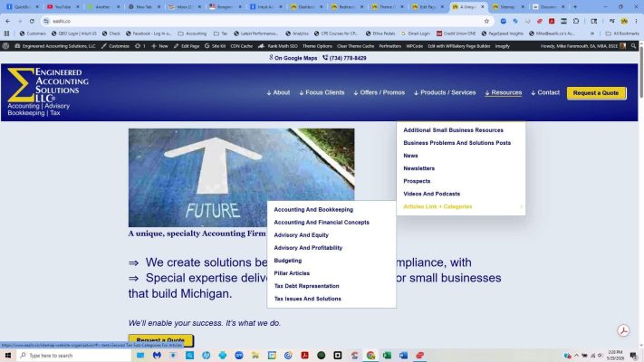Open Theme Options in admin bar
The image size is (644, 362).
[317, 46]
